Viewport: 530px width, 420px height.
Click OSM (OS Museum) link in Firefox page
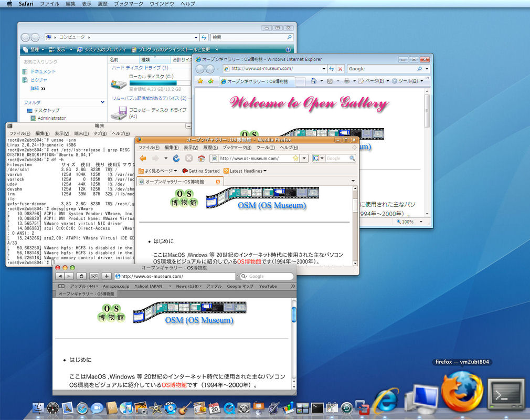[x=272, y=205]
